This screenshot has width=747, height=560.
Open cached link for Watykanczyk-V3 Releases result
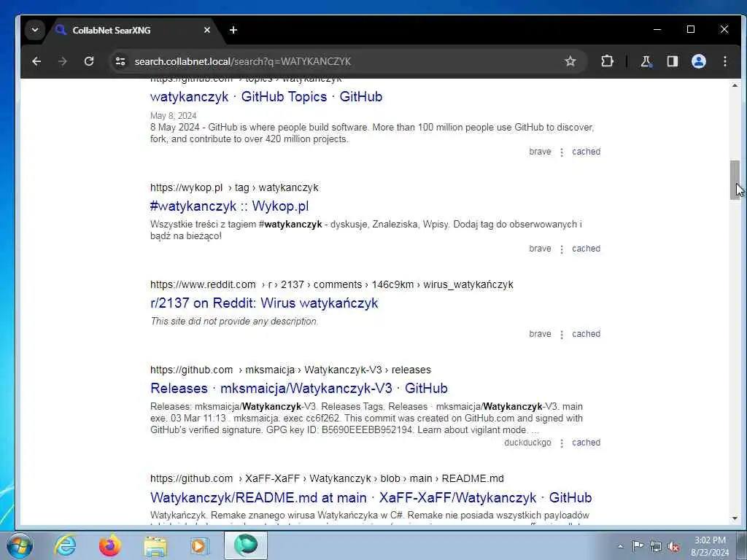coord(586,443)
